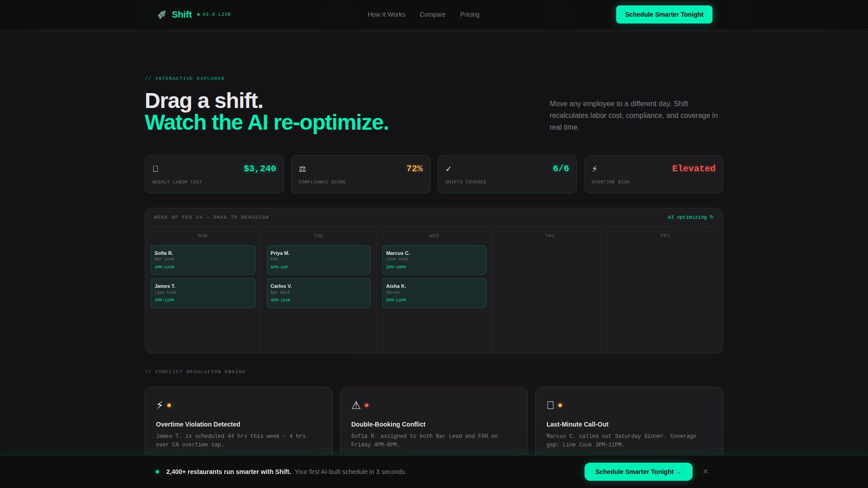Select Compare in the navigation bar

coord(433,14)
